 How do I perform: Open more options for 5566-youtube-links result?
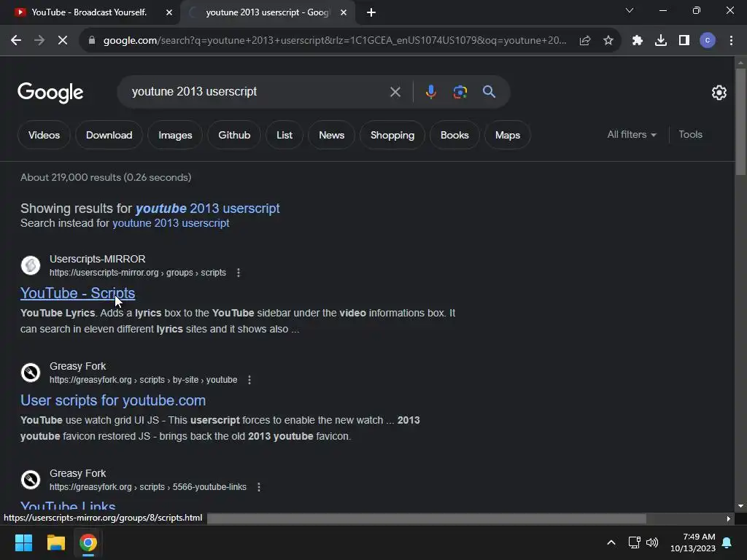click(259, 487)
